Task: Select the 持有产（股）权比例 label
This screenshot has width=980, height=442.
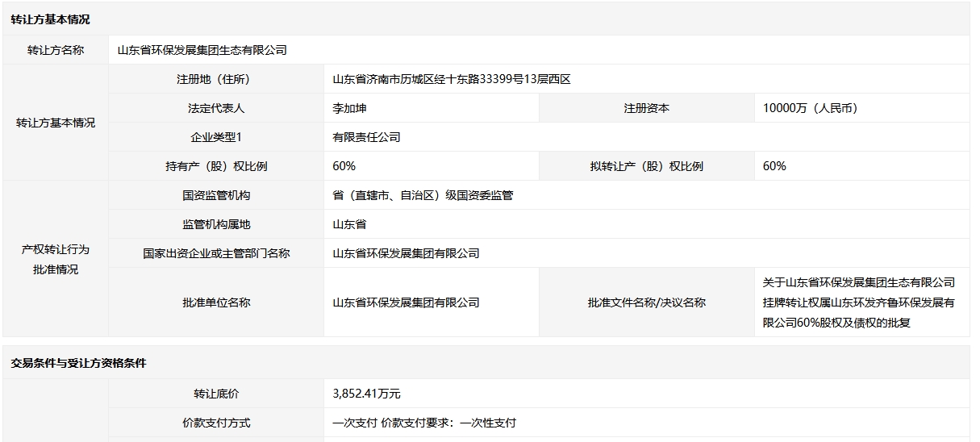Action: [216, 166]
